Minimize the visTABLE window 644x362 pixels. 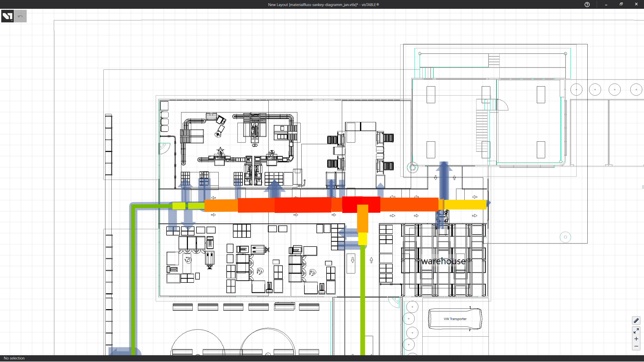(x=606, y=5)
